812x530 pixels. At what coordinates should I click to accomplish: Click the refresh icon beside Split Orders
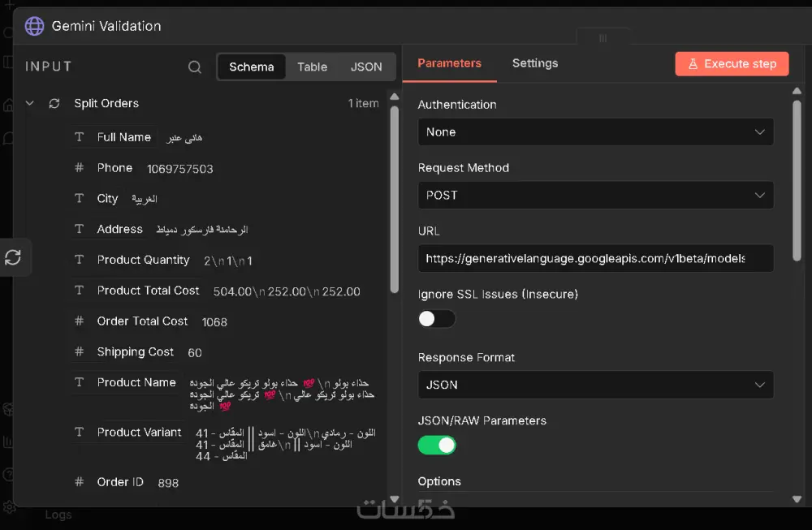(54, 104)
